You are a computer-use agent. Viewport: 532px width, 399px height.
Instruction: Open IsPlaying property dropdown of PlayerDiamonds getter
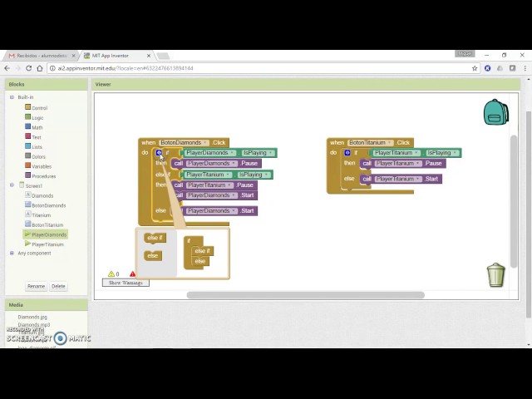(258, 153)
